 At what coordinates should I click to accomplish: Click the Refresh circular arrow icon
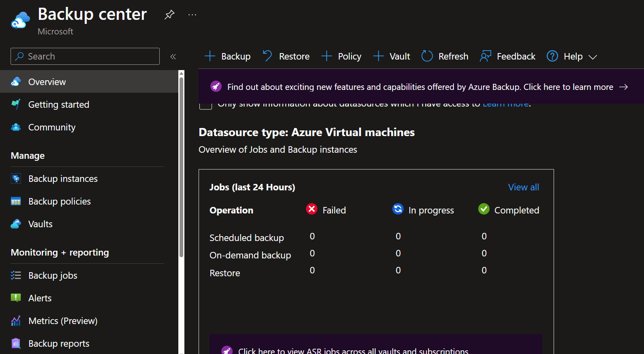pyautogui.click(x=427, y=56)
